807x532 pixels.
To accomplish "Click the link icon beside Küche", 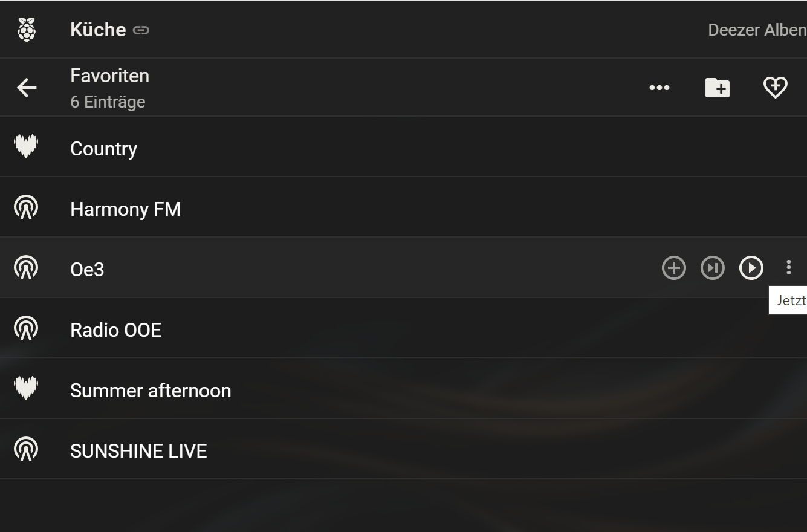I will [141, 30].
